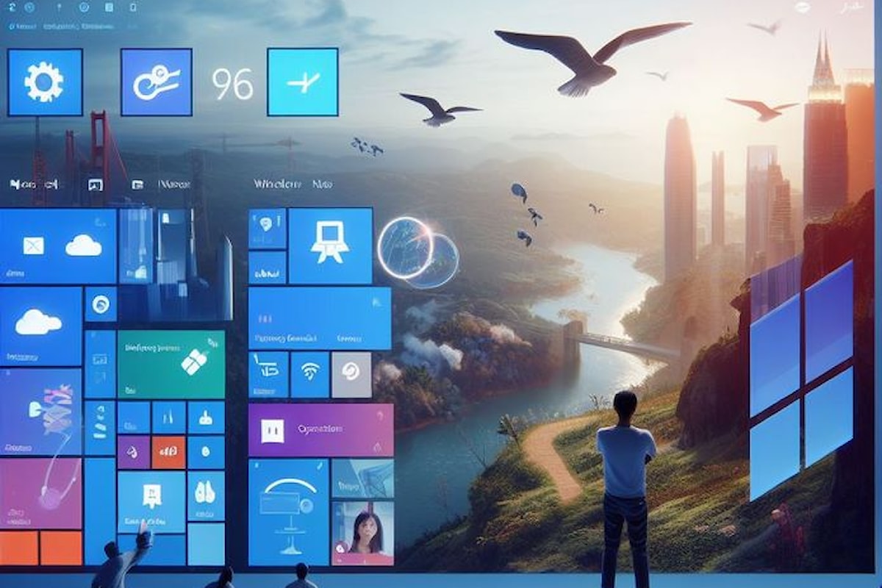Click the small orange tile among blue tiles
Image resolution: width=882 pixels, height=588 pixels.
[x=168, y=452]
